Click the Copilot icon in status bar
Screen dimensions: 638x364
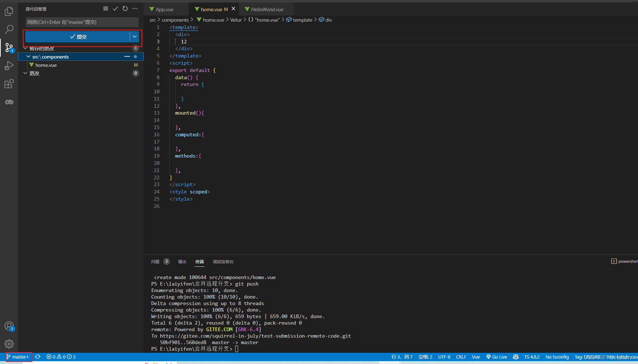pyautogui.click(x=516, y=357)
